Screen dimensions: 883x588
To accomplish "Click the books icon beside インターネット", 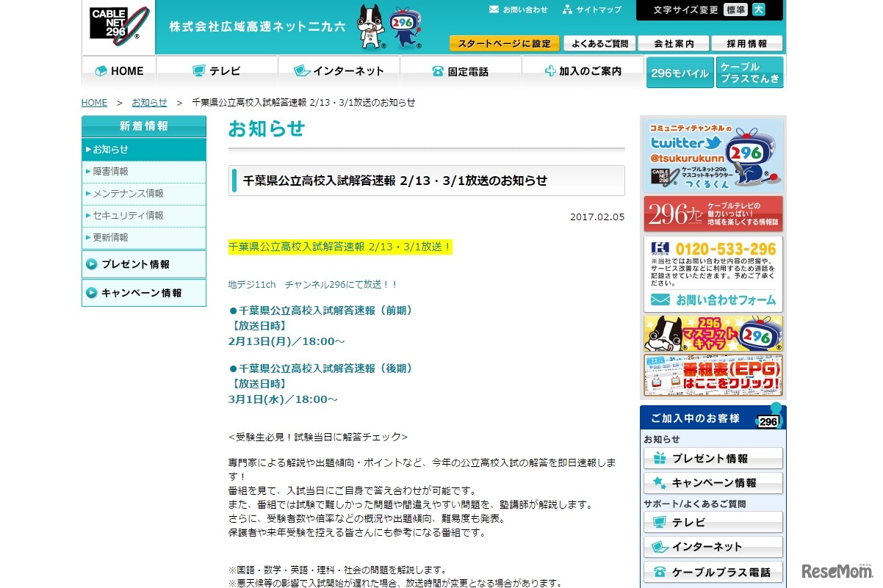I will click(302, 70).
